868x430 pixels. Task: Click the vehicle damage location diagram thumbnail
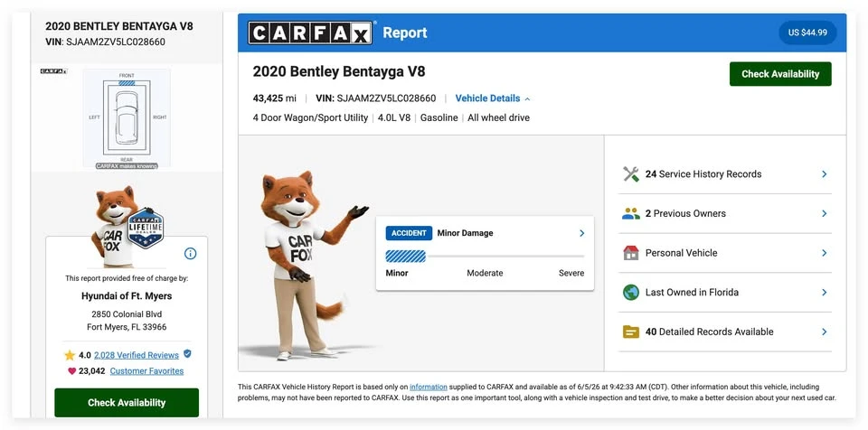coord(127,117)
